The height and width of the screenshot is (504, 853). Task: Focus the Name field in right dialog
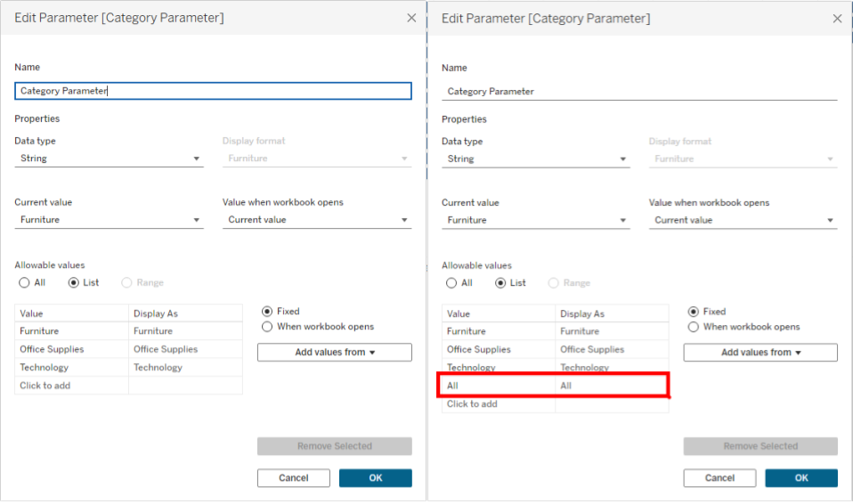point(639,91)
